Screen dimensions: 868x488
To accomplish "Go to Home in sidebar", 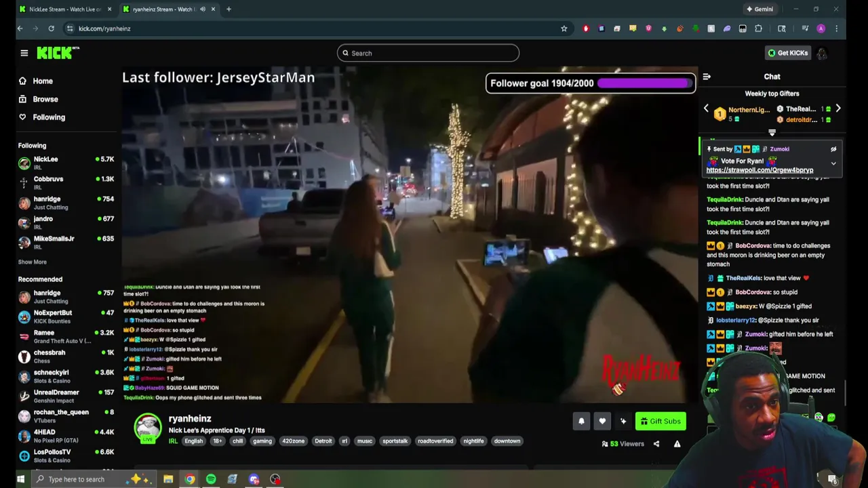I will point(42,81).
